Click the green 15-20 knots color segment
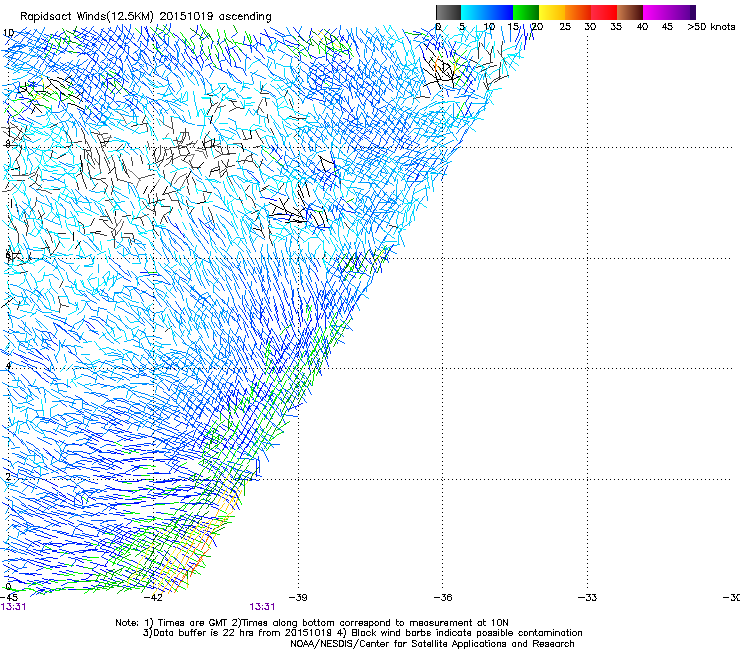 [526, 12]
